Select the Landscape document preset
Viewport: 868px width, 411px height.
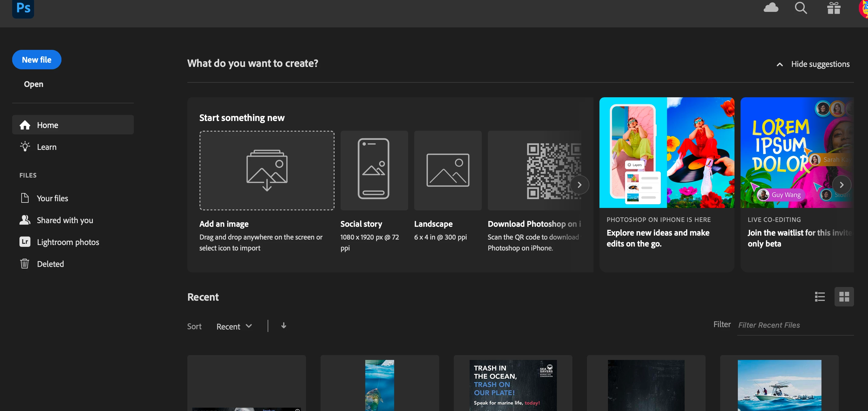pyautogui.click(x=447, y=170)
